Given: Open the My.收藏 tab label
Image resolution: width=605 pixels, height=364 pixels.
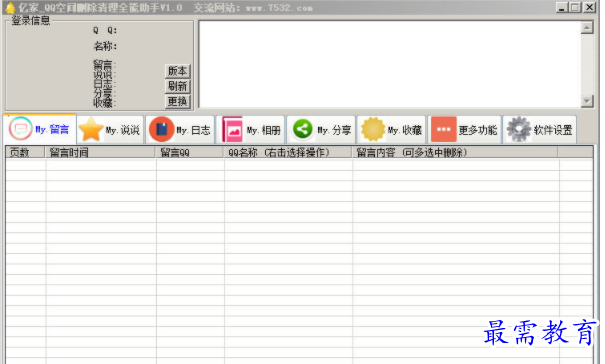Looking at the screenshot, I should (x=405, y=130).
